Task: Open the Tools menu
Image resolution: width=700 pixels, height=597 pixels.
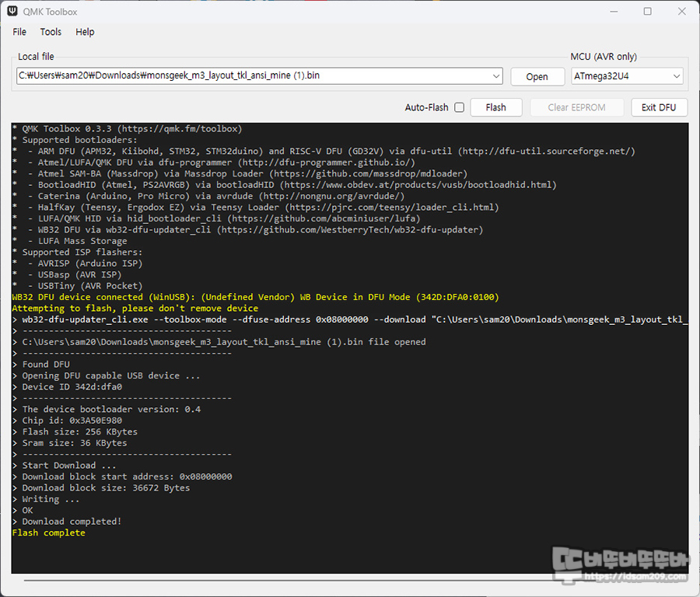Action: pyautogui.click(x=51, y=32)
